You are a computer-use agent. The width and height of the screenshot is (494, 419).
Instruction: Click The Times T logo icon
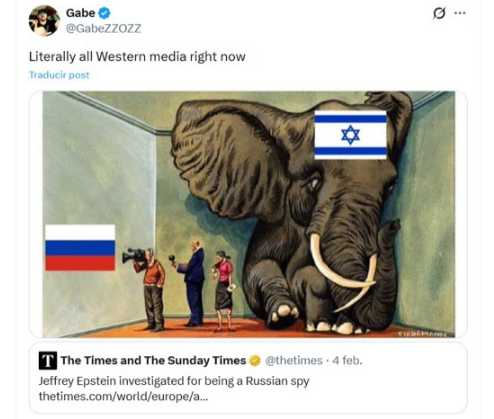click(x=48, y=361)
